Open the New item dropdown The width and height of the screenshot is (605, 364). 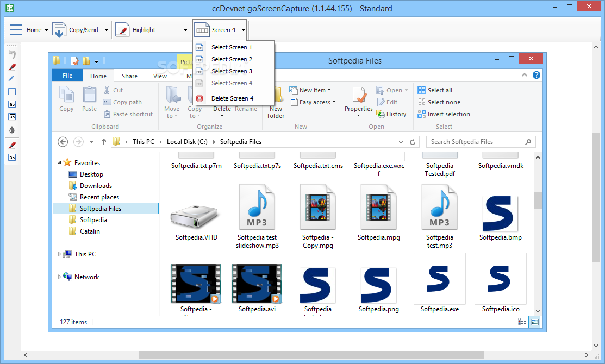[x=329, y=90]
